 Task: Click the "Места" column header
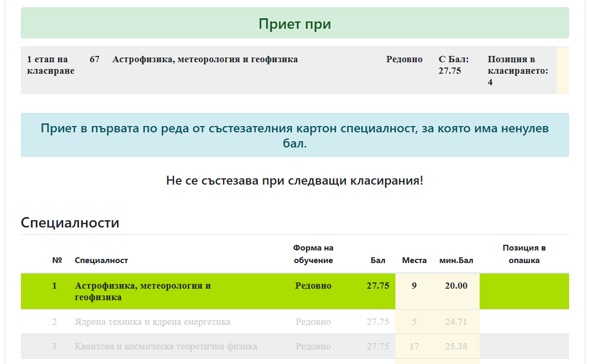coord(414,260)
